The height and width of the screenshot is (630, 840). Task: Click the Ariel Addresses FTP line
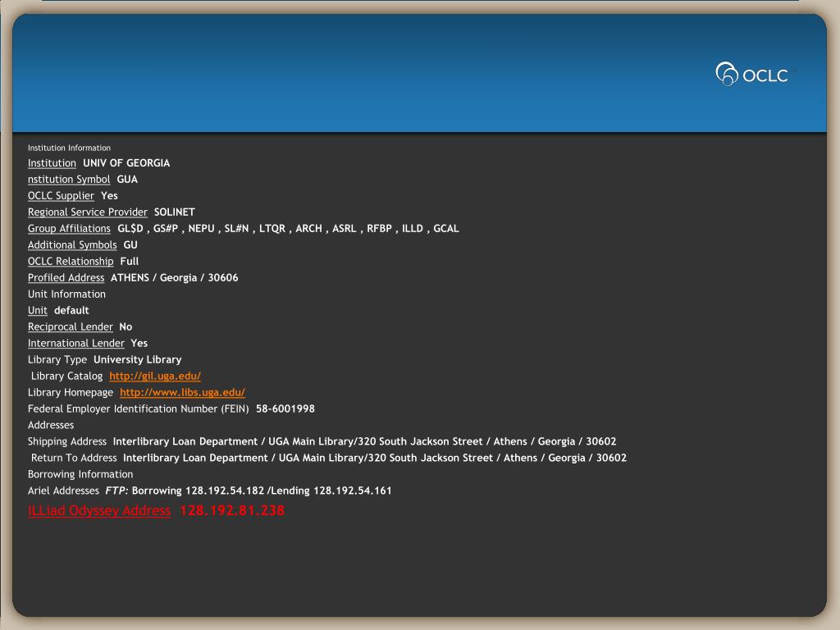(x=209, y=491)
